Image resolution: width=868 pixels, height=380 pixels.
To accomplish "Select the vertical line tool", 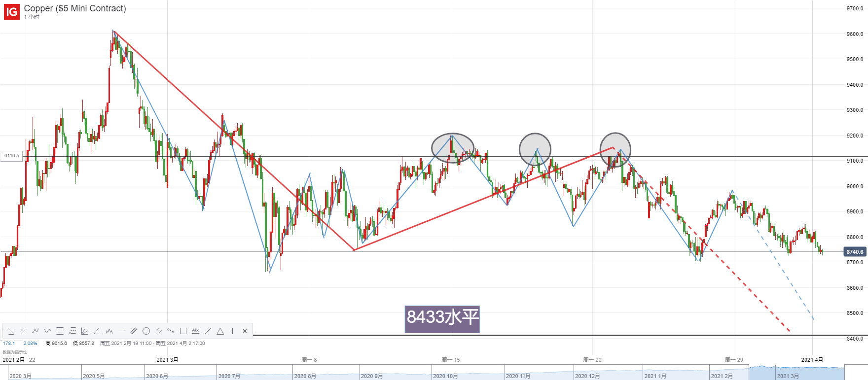I will (x=232, y=331).
